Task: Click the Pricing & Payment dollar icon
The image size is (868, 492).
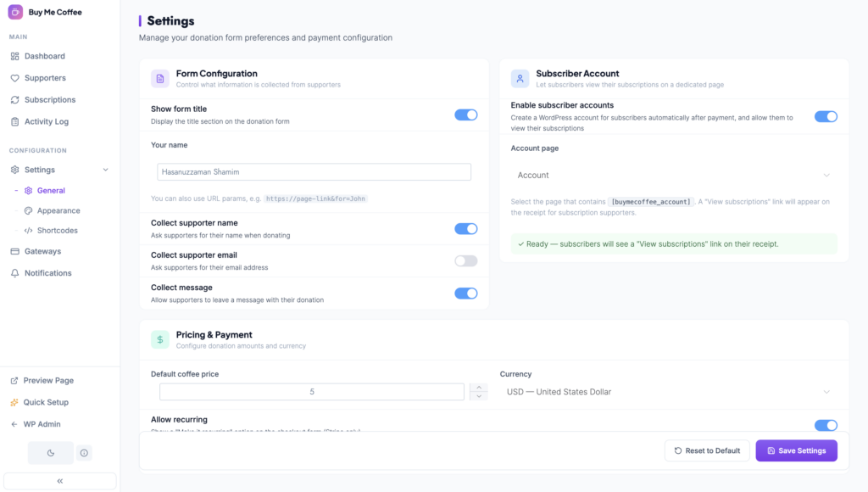Action: (160, 339)
